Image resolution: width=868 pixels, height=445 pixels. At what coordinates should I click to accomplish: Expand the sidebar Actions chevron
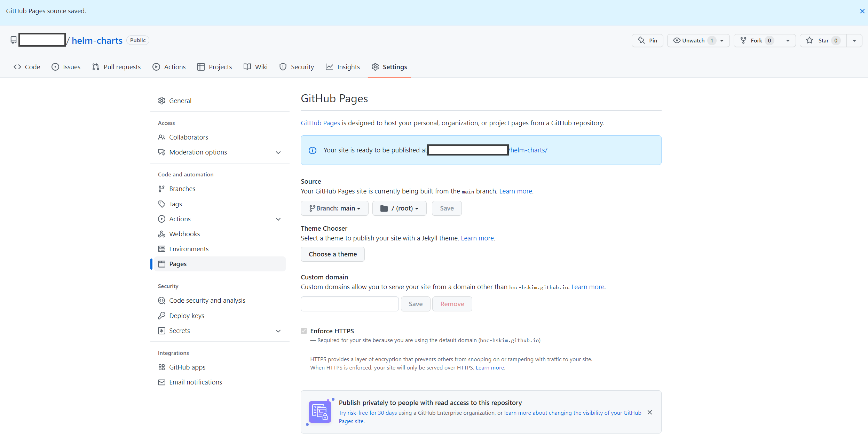point(278,219)
